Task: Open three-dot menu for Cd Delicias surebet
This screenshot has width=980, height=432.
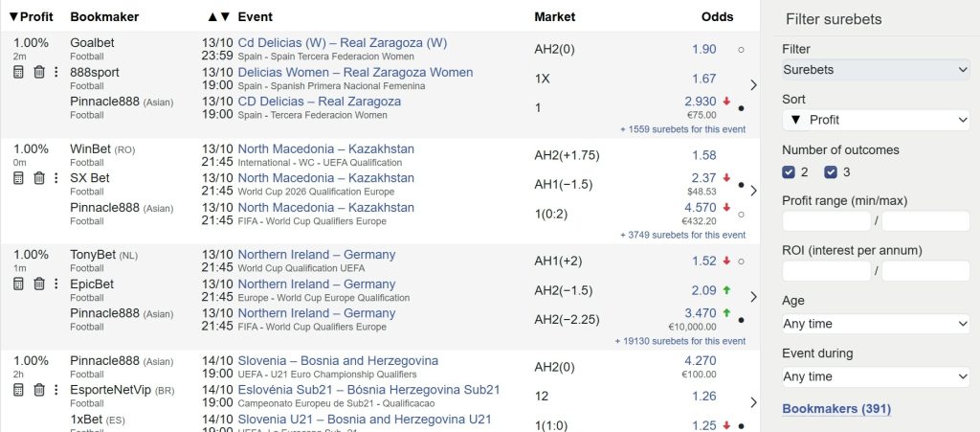Action: click(x=56, y=72)
